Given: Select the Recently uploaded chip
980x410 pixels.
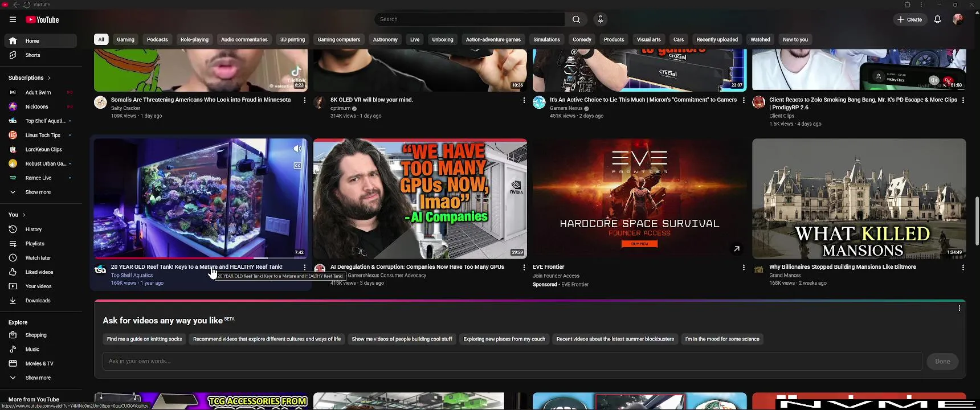Looking at the screenshot, I should [717, 40].
